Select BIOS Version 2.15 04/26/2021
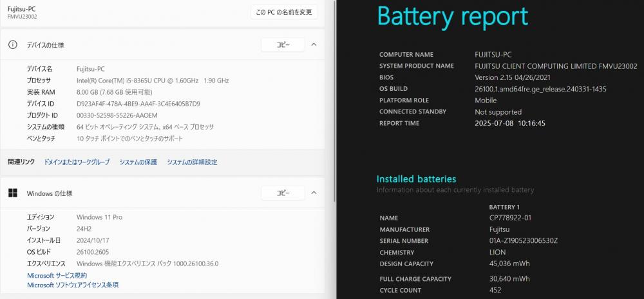 click(x=513, y=77)
